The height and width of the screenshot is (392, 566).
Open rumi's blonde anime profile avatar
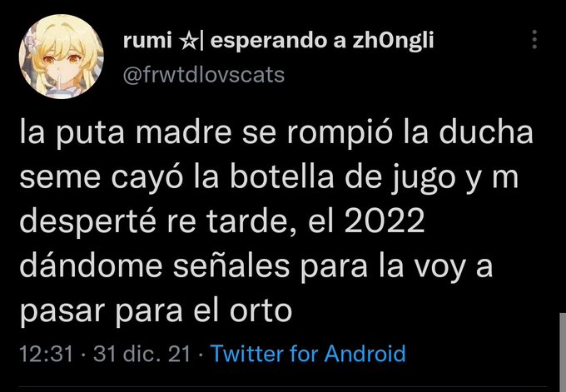point(62,57)
